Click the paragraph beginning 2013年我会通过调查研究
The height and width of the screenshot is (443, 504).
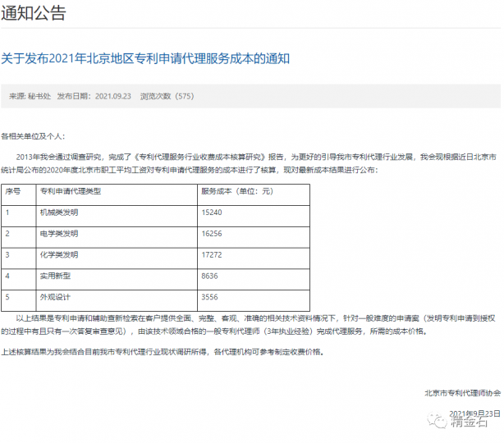[x=249, y=163]
